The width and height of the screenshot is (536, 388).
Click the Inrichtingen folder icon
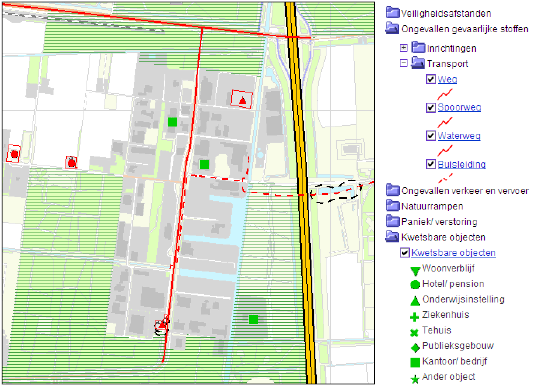(418, 47)
